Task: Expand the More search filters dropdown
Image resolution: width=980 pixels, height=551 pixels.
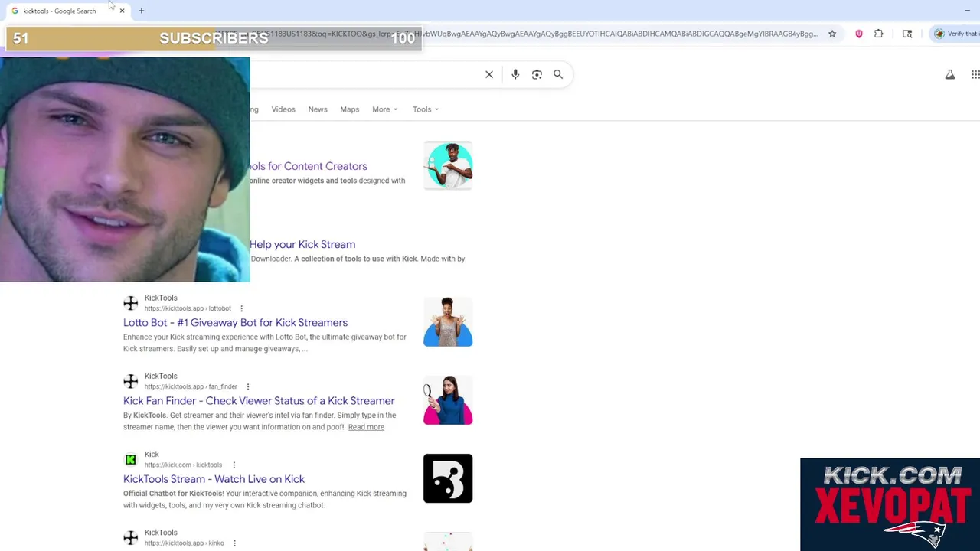Action: coord(384,109)
